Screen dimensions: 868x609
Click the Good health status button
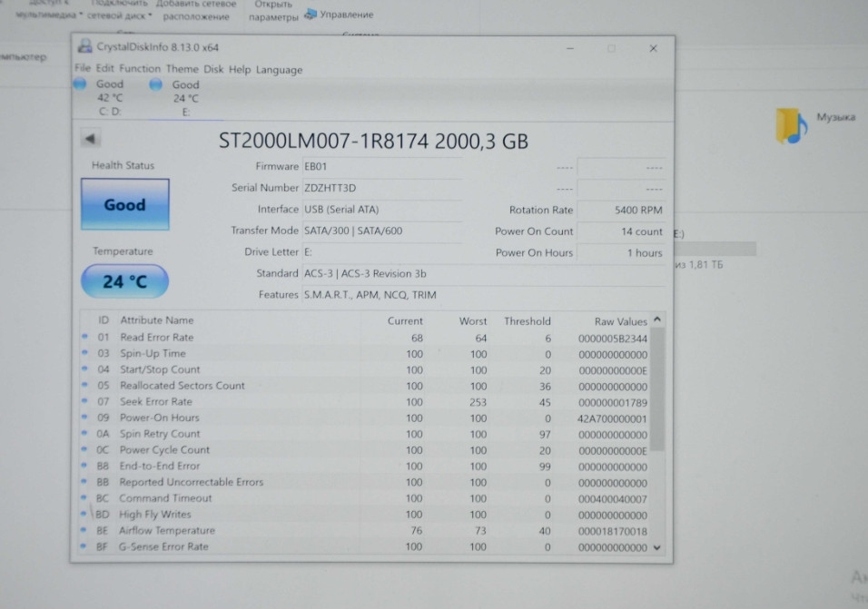(124, 204)
